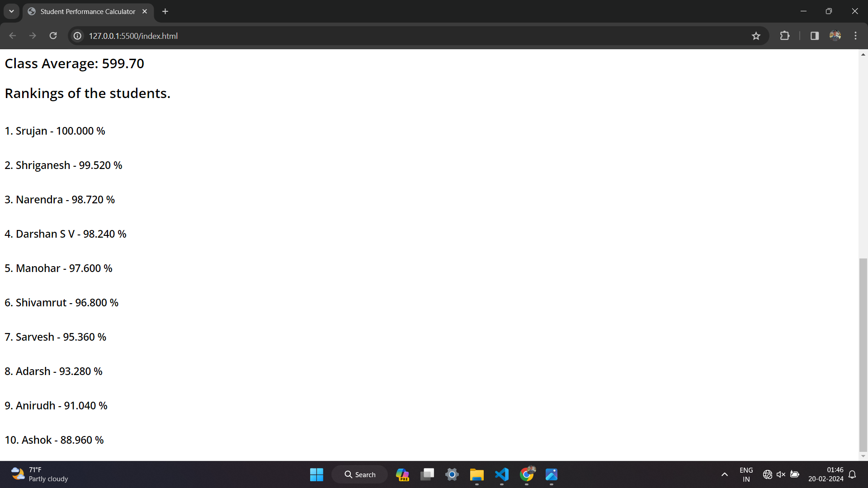Toggle the browser side panel
Screen dimensions: 868x488
pos(815,36)
